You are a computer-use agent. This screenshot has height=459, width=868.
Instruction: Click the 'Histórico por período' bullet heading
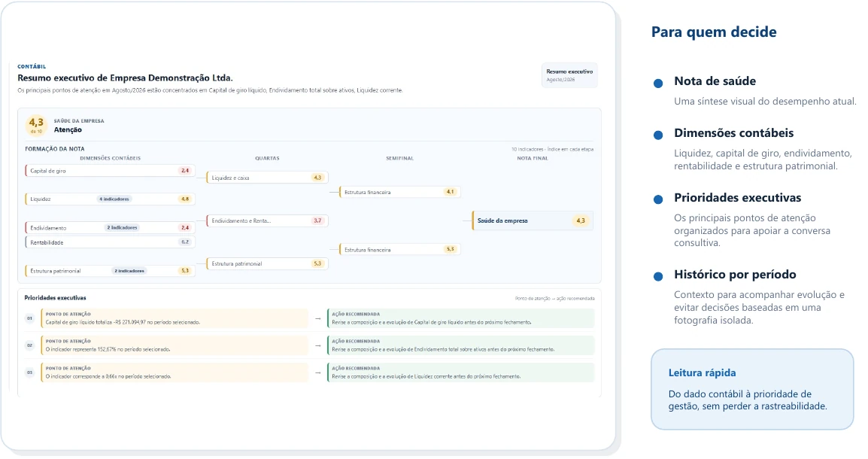pos(735,275)
